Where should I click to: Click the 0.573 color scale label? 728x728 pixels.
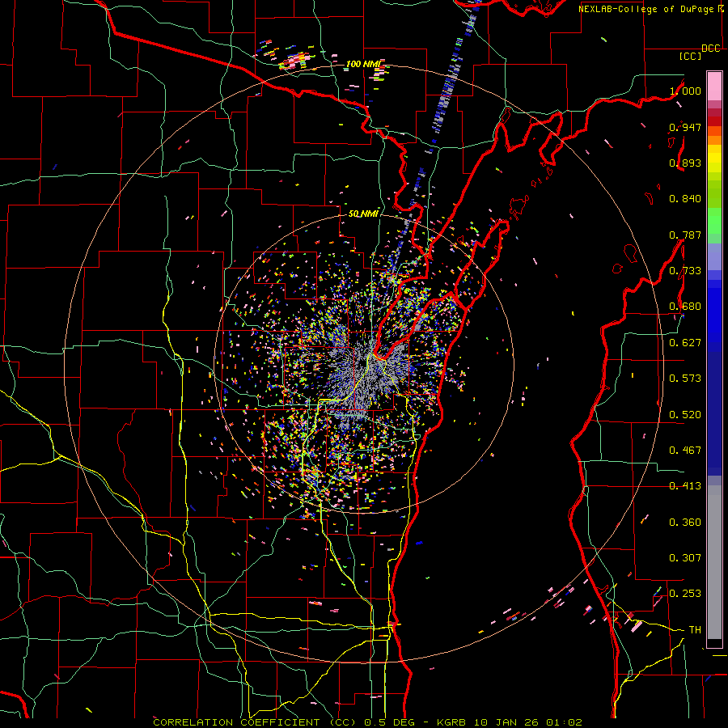[685, 378]
